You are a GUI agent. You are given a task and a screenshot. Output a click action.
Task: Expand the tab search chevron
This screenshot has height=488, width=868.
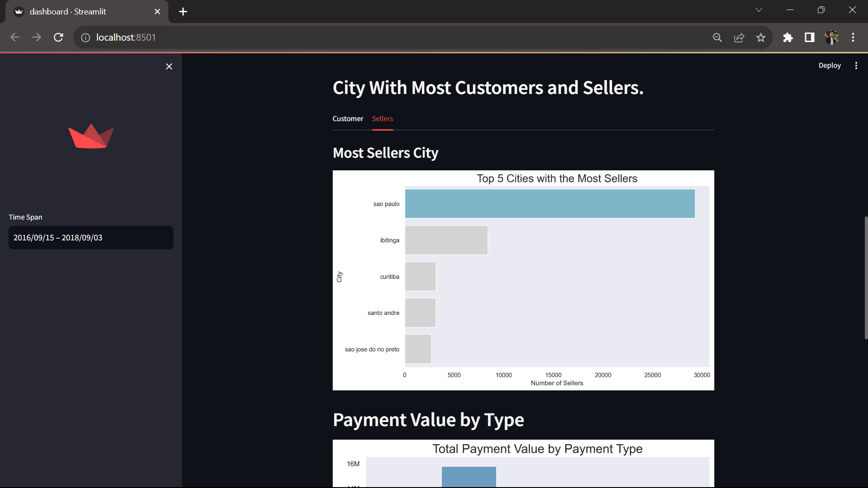click(x=759, y=10)
